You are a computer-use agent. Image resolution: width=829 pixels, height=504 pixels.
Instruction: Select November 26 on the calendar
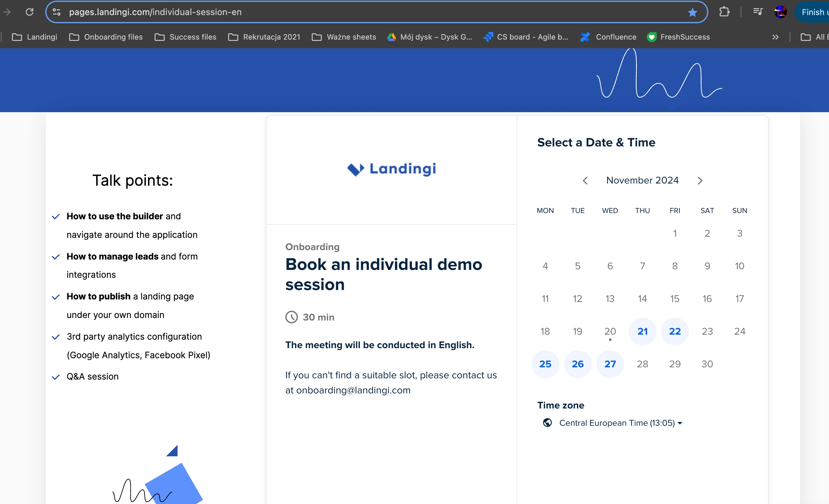pyautogui.click(x=577, y=364)
